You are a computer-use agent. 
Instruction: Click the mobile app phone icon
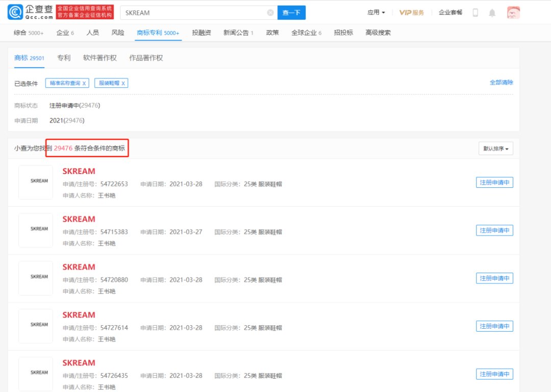pos(475,12)
